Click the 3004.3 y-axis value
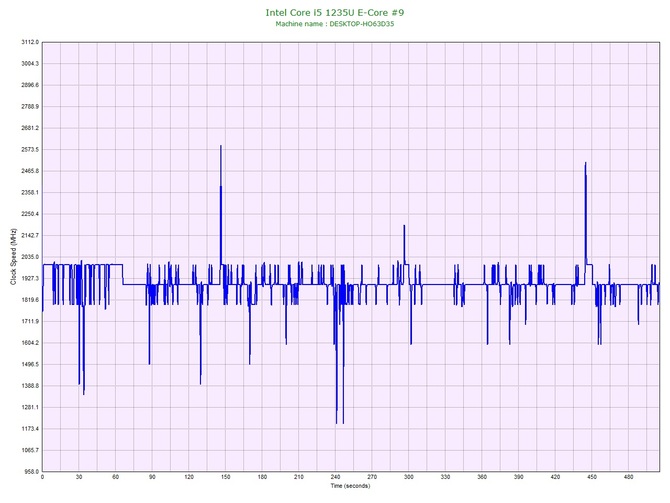The image size is (670, 503). (x=30, y=64)
